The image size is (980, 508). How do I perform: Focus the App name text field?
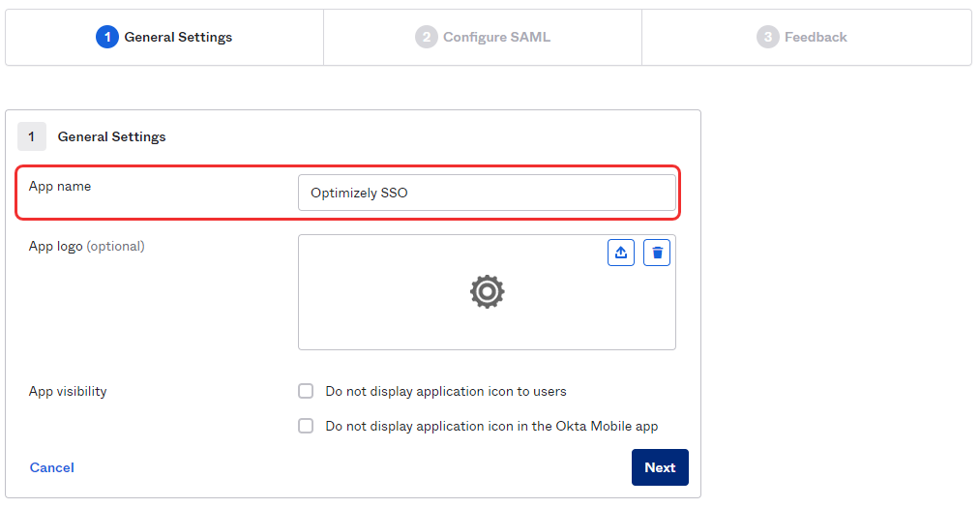click(487, 193)
